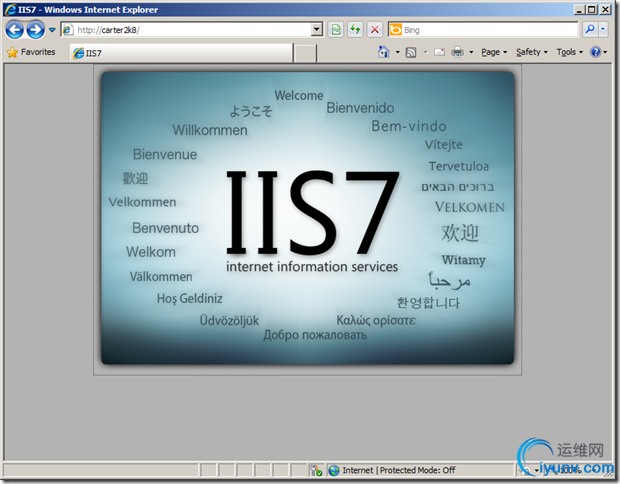Click the Forward navigation arrow
Image resolution: width=620 pixels, height=484 pixels.
(36, 30)
